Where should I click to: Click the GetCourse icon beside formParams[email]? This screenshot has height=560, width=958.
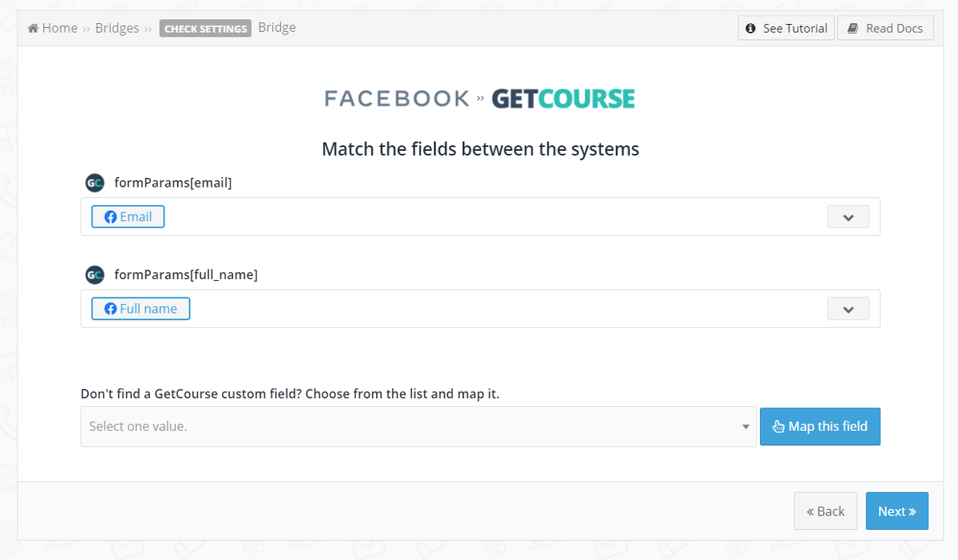[95, 183]
